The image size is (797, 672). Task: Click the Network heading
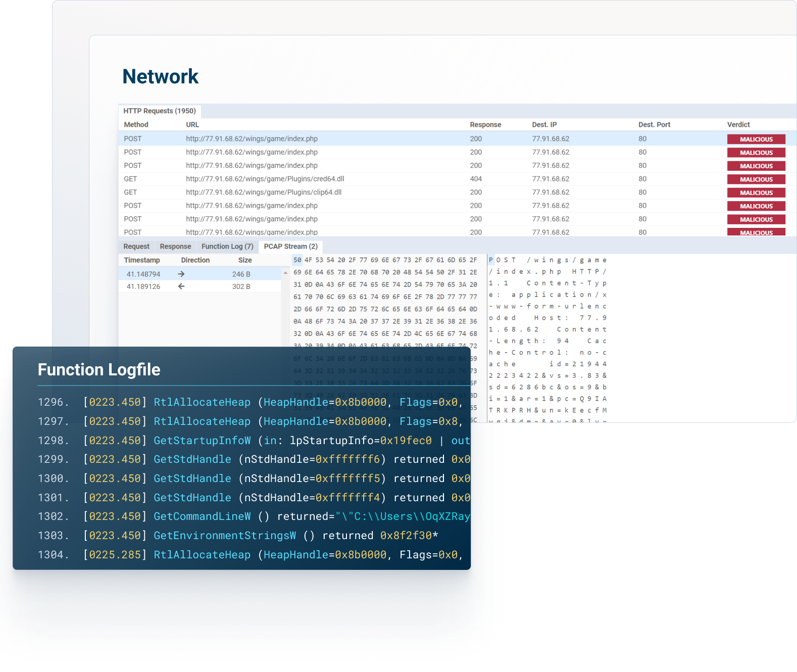161,77
